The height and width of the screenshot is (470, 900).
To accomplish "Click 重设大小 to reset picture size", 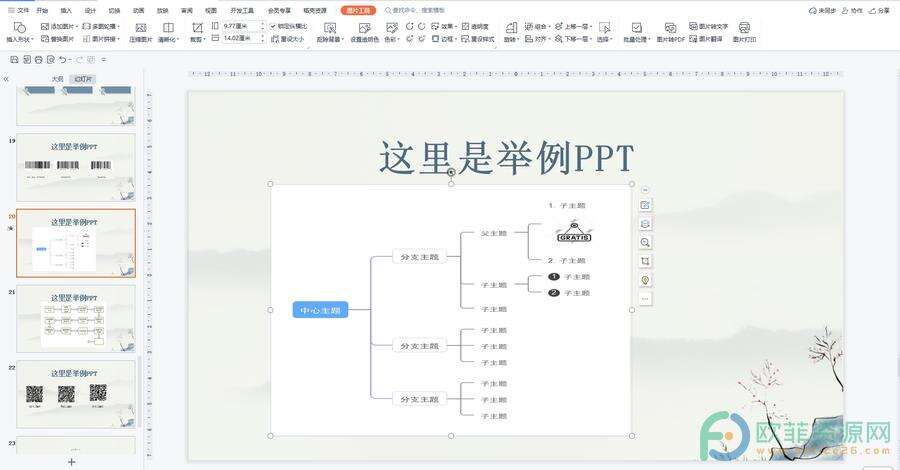I will [288, 39].
